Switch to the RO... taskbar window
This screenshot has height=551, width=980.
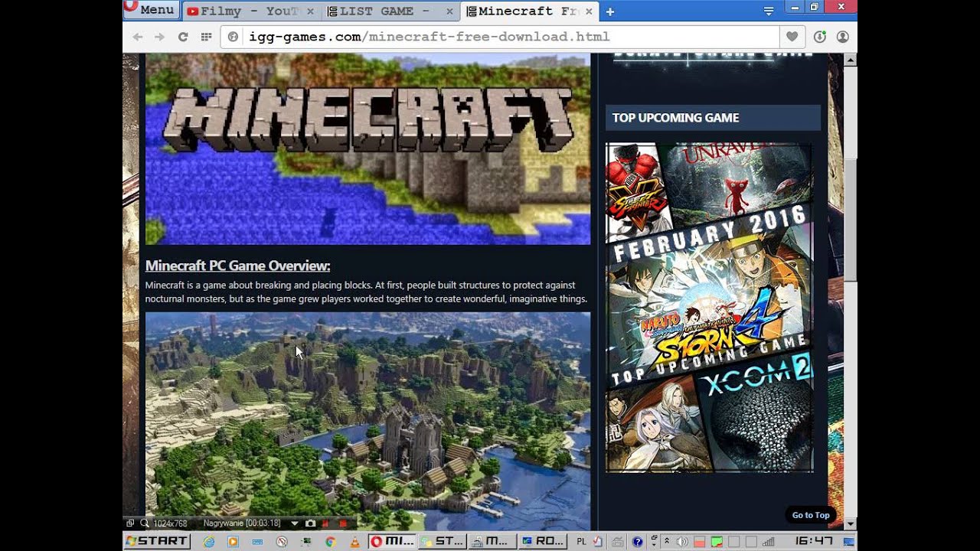[542, 541]
